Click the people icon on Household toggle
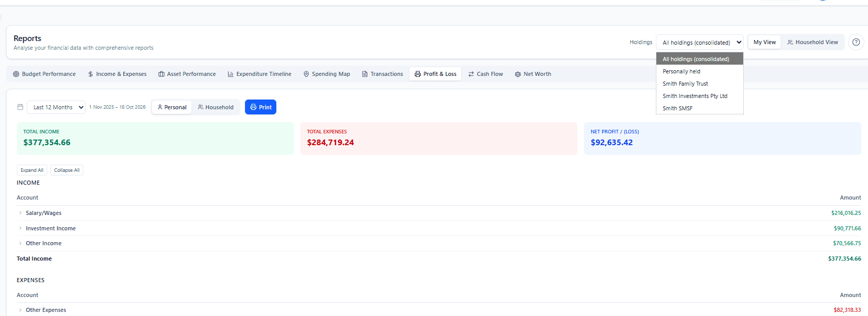The width and height of the screenshot is (868, 316). click(200, 107)
